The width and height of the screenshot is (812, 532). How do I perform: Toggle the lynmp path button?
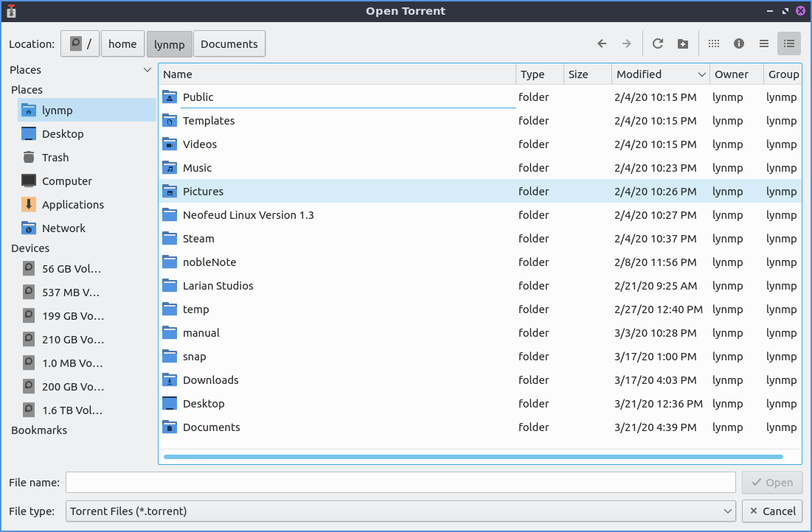tap(170, 44)
